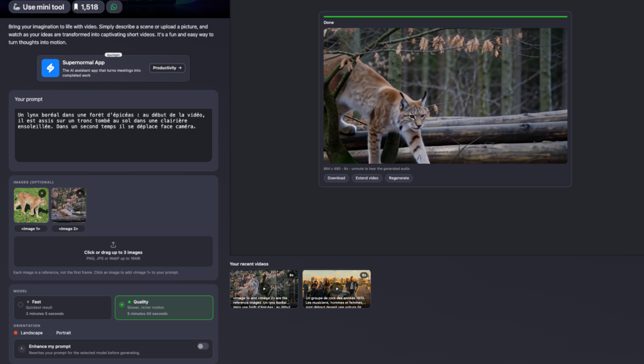Click the Extend video button
The height and width of the screenshot is (364, 644).
click(367, 178)
